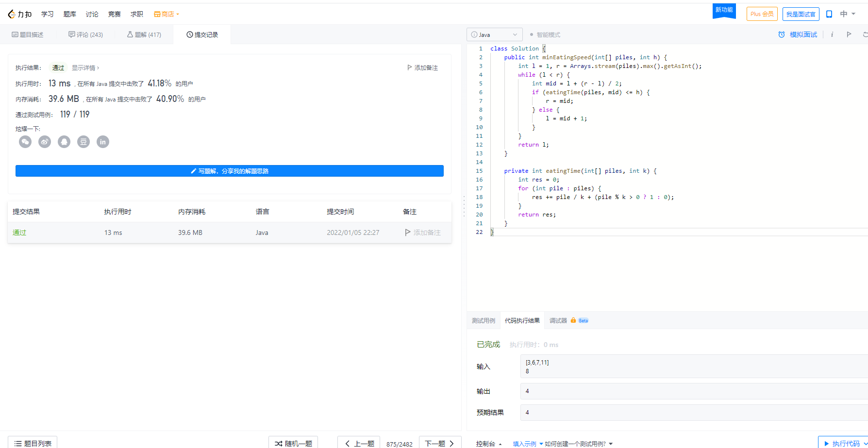Screen dimensions: 868x448
Task: Click the shuffle icon 随机一题
Action: point(279,444)
